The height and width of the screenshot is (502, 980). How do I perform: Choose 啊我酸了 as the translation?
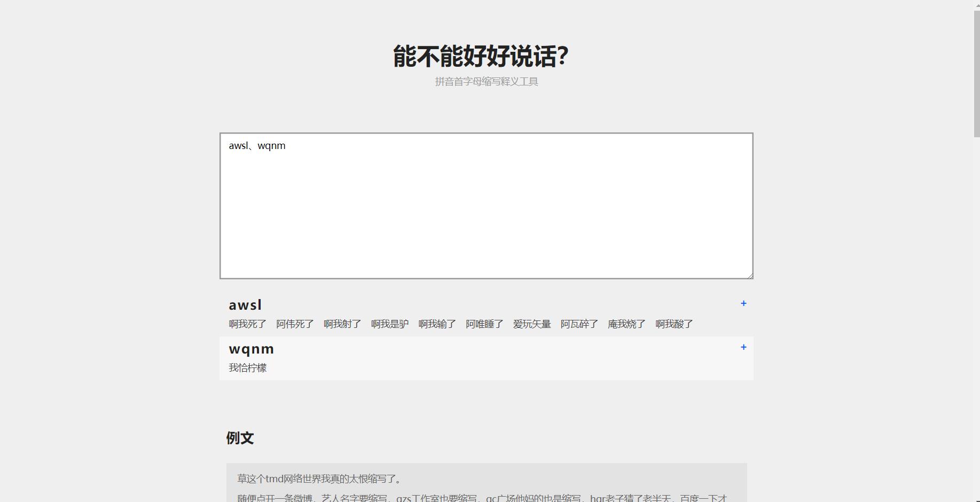tap(674, 324)
